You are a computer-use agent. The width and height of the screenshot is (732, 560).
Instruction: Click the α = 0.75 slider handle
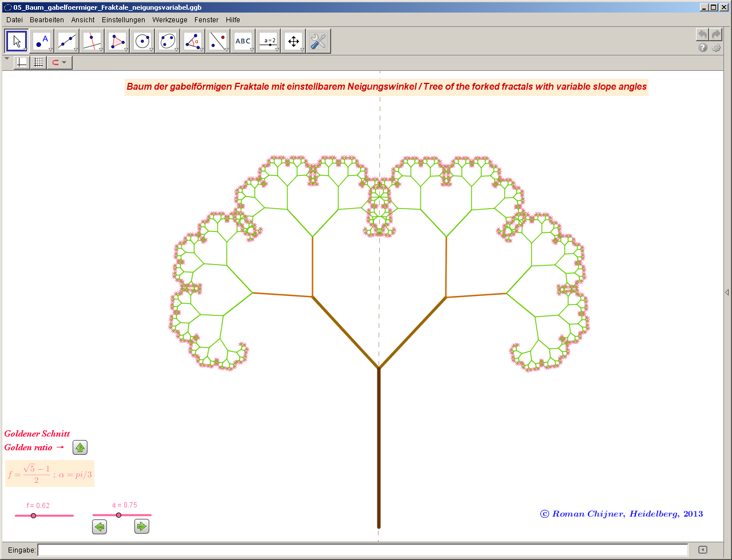118,515
